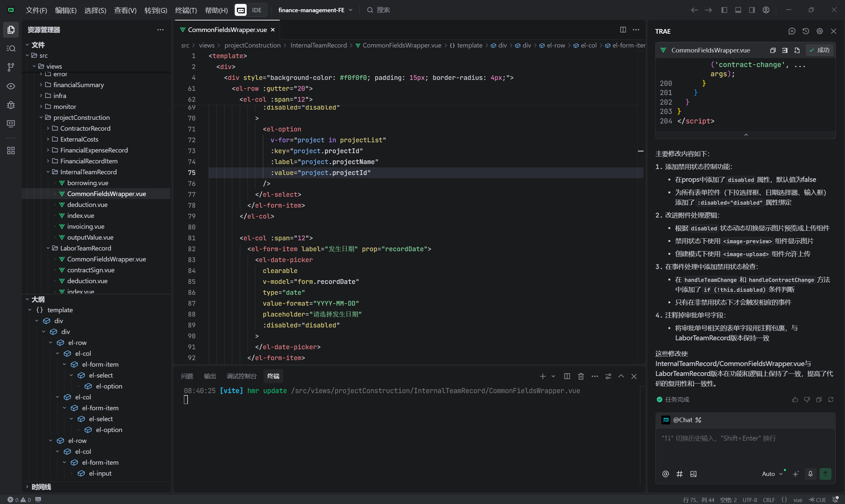Copy code block in TRAE panel

pos(773,50)
